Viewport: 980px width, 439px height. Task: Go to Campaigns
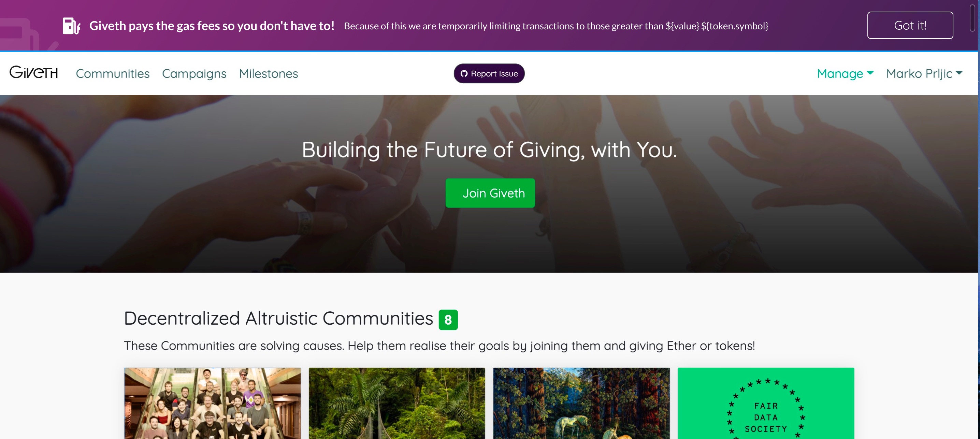[194, 73]
